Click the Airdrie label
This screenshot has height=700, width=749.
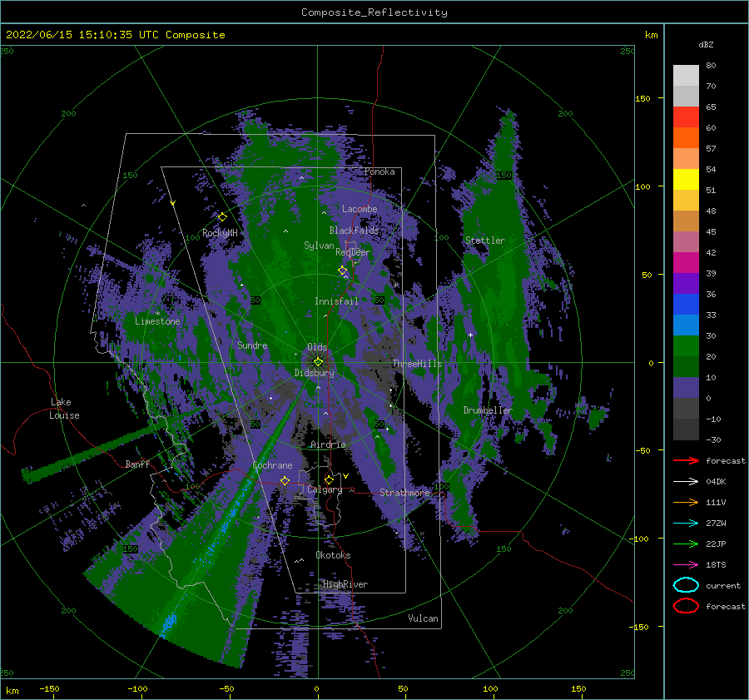pos(328,444)
